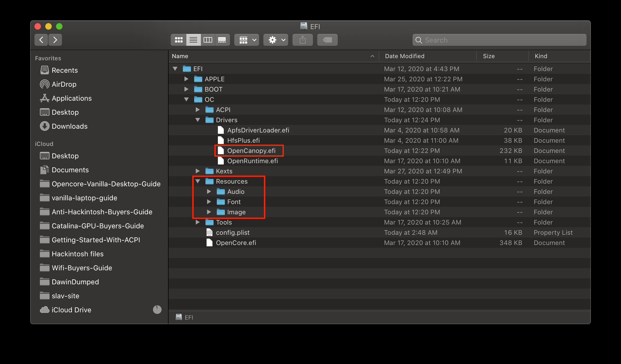Click the Search field
The height and width of the screenshot is (364, 621).
pyautogui.click(x=499, y=40)
